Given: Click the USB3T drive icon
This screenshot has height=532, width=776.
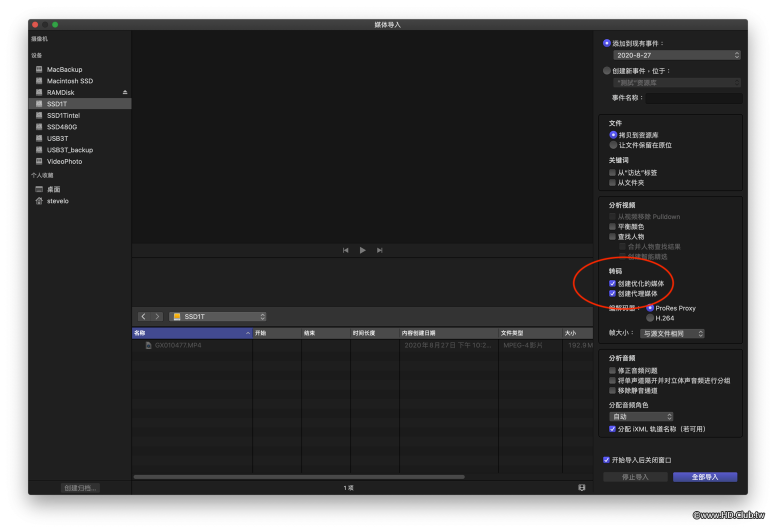Looking at the screenshot, I should pyautogui.click(x=39, y=138).
